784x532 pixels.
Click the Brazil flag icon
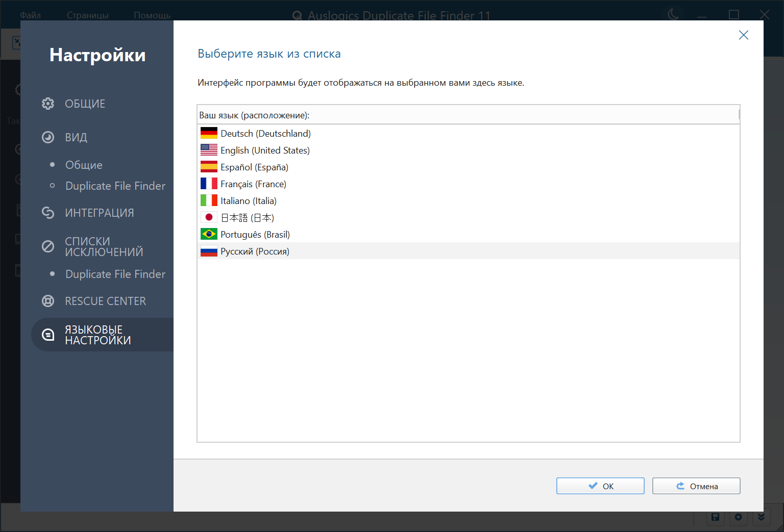209,235
